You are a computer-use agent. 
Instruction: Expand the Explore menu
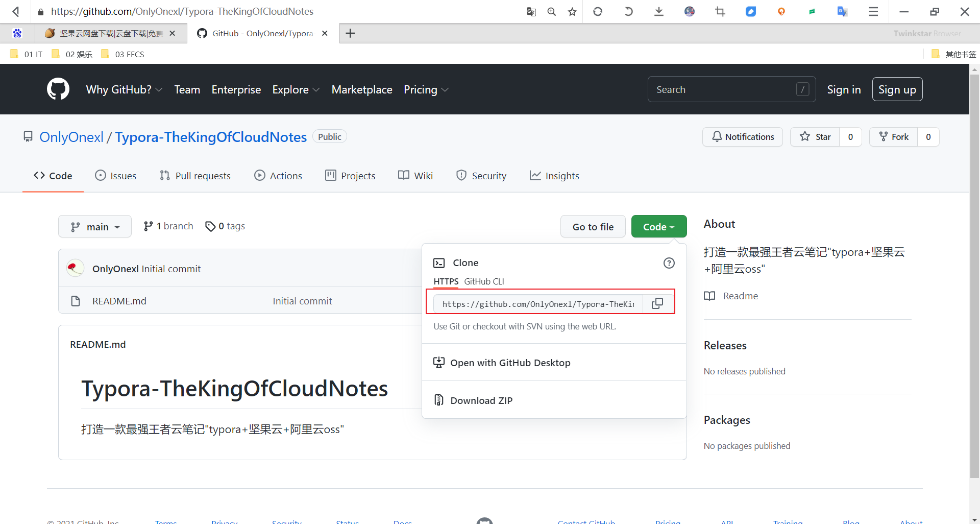click(x=296, y=89)
